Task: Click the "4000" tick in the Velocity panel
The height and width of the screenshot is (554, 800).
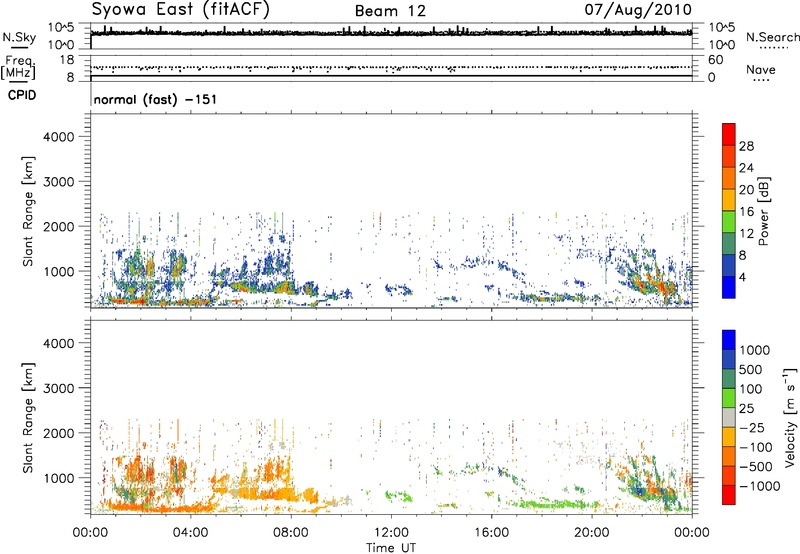Action: (58, 343)
